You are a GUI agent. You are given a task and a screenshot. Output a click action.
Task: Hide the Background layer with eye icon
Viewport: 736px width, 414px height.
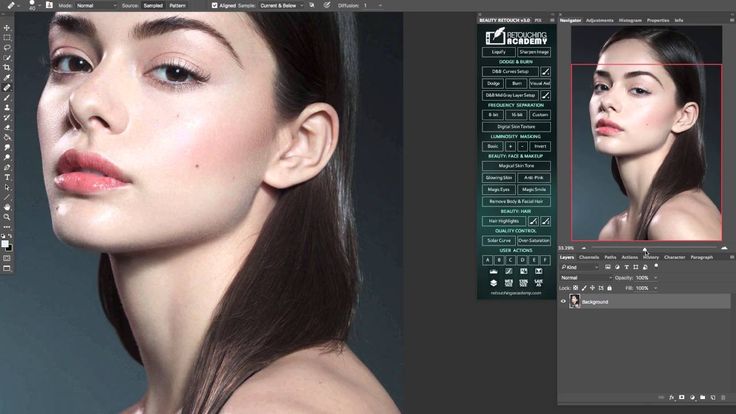[x=563, y=301]
